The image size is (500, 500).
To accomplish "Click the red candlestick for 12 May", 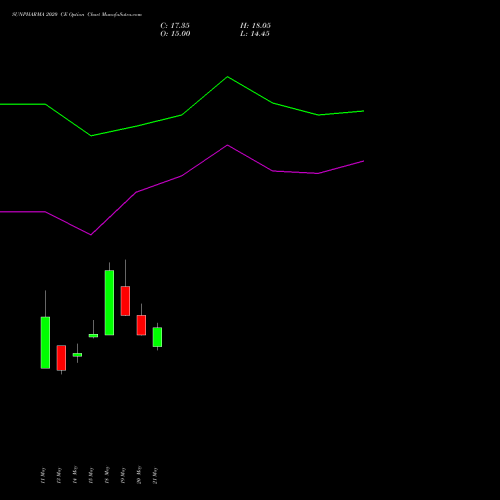I will tap(61, 358).
